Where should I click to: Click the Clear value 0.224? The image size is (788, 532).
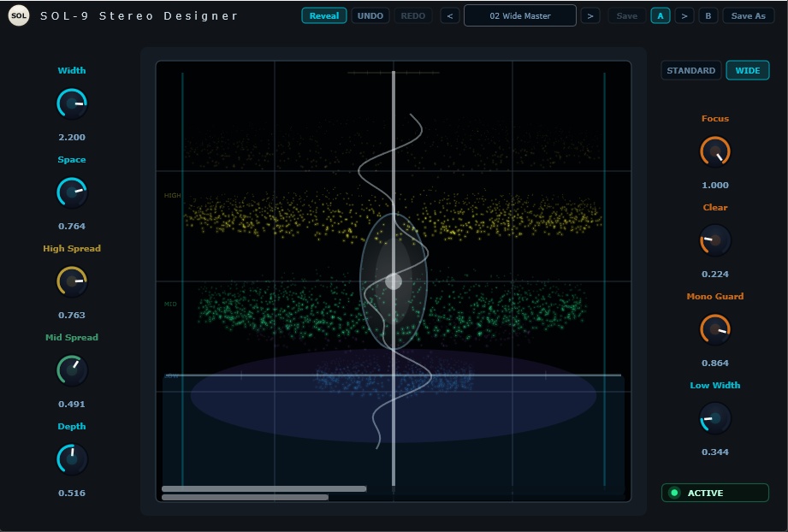click(x=715, y=274)
